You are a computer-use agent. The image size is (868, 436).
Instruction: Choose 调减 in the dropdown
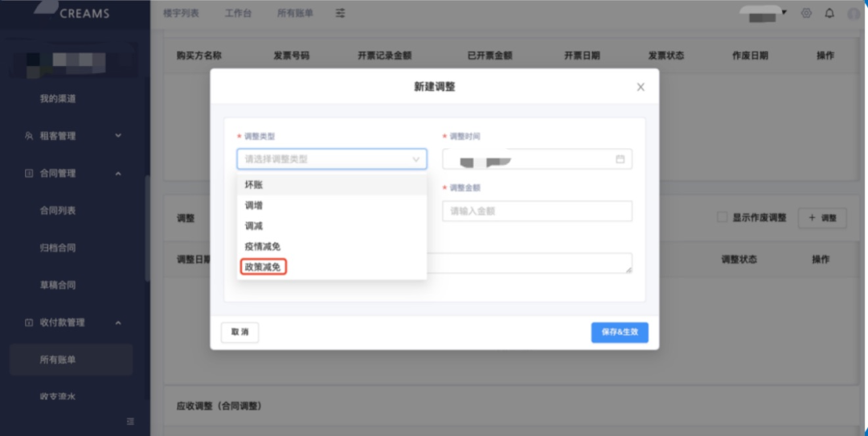point(332,225)
